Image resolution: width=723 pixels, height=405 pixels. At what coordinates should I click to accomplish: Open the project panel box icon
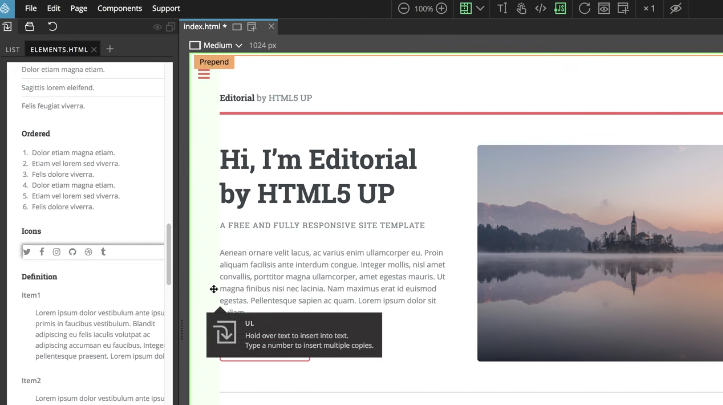pos(30,27)
